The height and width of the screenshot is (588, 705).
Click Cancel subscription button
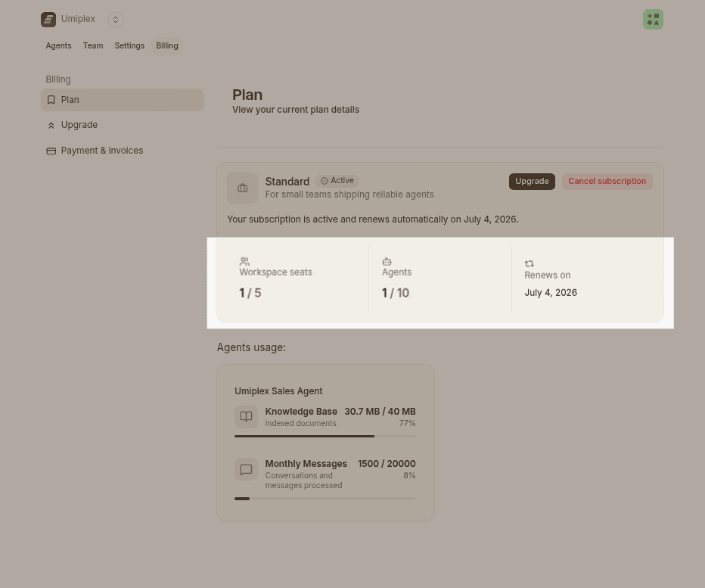pos(607,182)
